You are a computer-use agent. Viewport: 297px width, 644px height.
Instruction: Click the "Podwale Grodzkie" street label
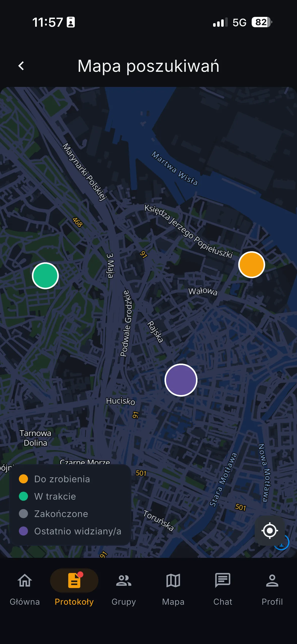(126, 323)
